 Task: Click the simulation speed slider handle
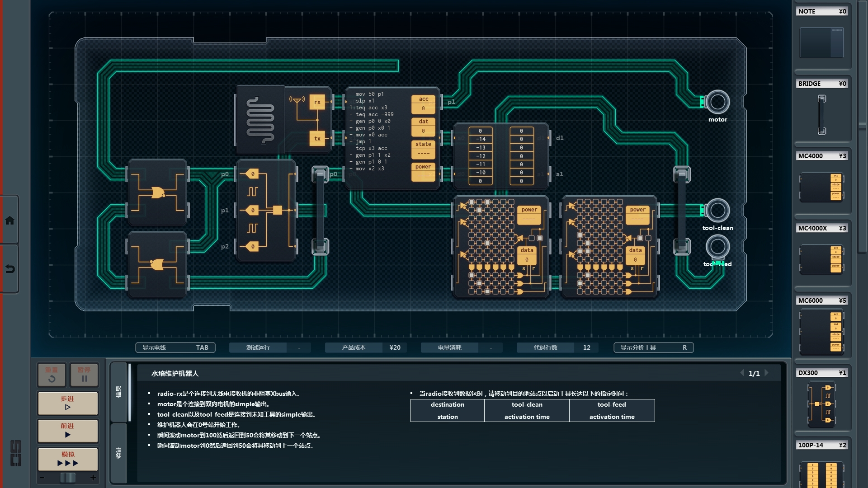click(68, 478)
